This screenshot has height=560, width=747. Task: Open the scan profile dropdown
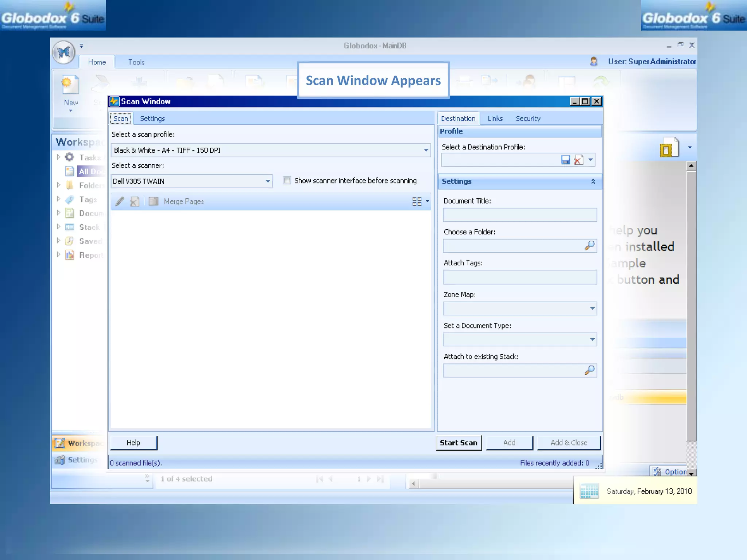coord(426,150)
